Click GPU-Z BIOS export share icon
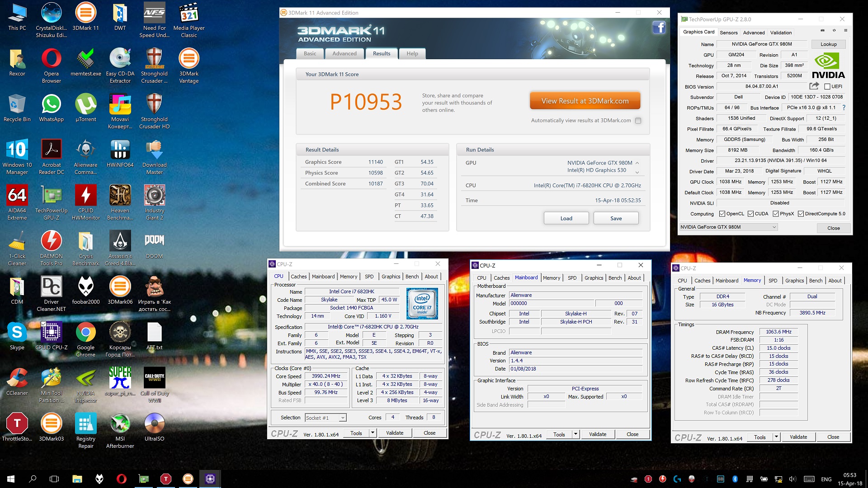The image size is (868, 488). coord(814,86)
